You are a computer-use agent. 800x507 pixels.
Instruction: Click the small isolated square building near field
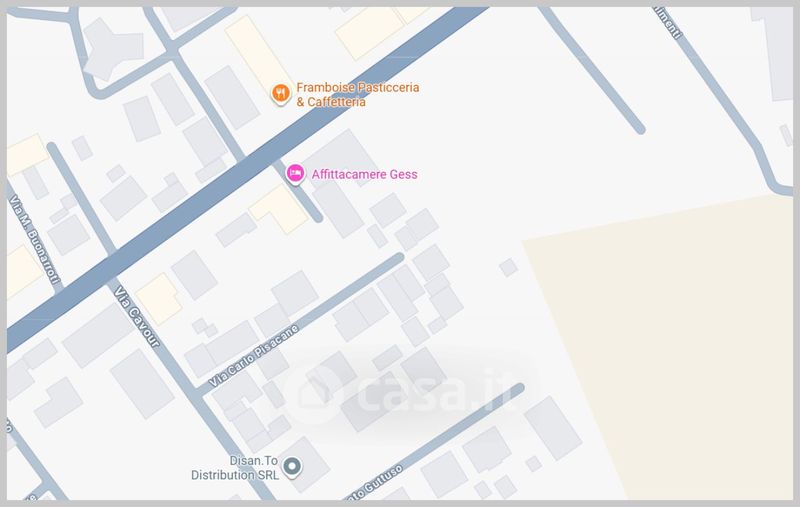508,267
